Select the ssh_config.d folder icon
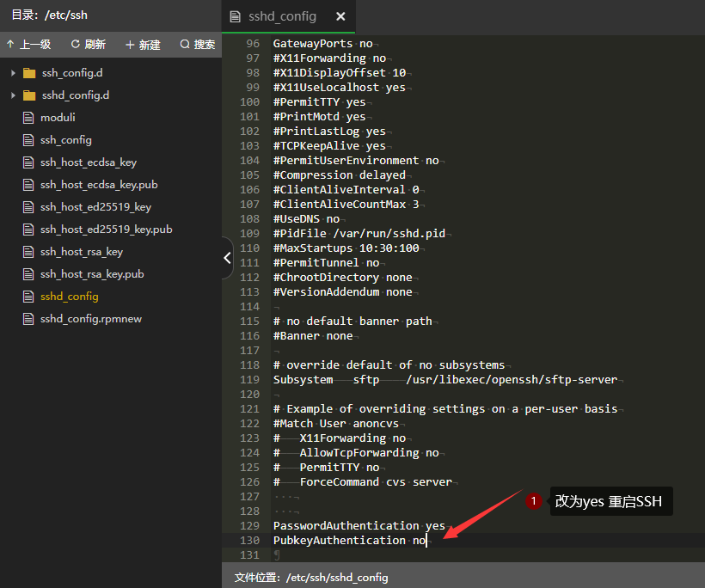 point(29,73)
